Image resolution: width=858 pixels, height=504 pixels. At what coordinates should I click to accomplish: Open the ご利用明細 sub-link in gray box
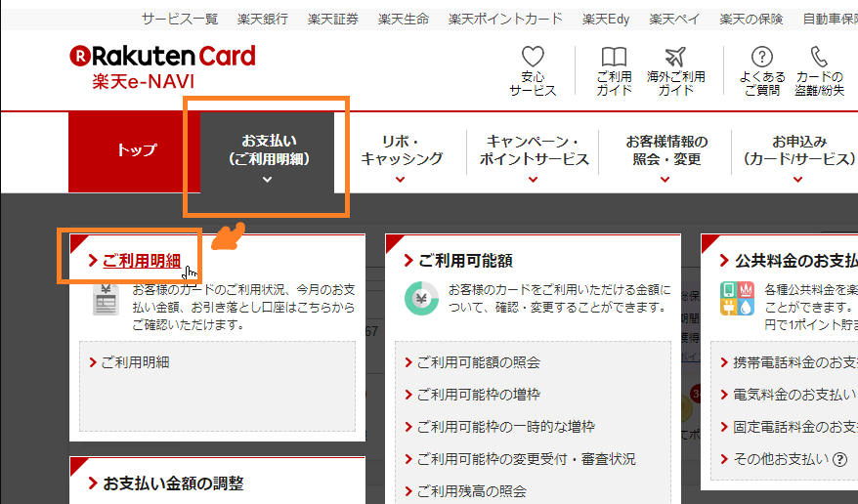(x=135, y=362)
